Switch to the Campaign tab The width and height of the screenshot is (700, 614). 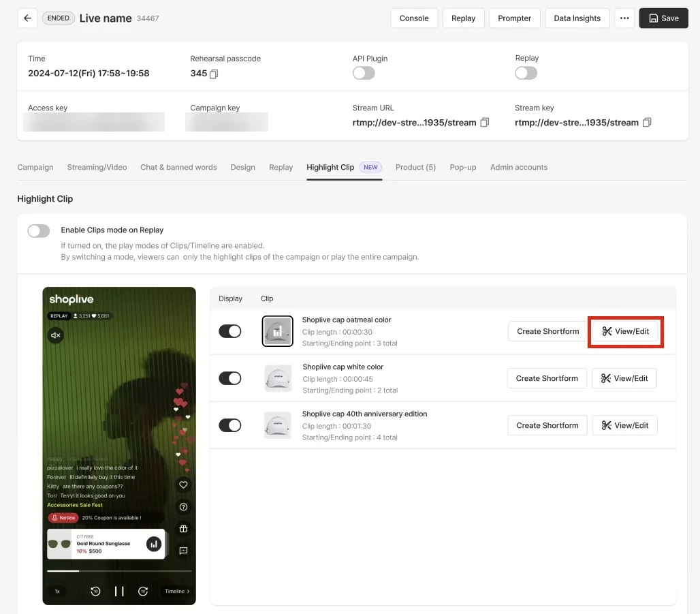pyautogui.click(x=35, y=167)
